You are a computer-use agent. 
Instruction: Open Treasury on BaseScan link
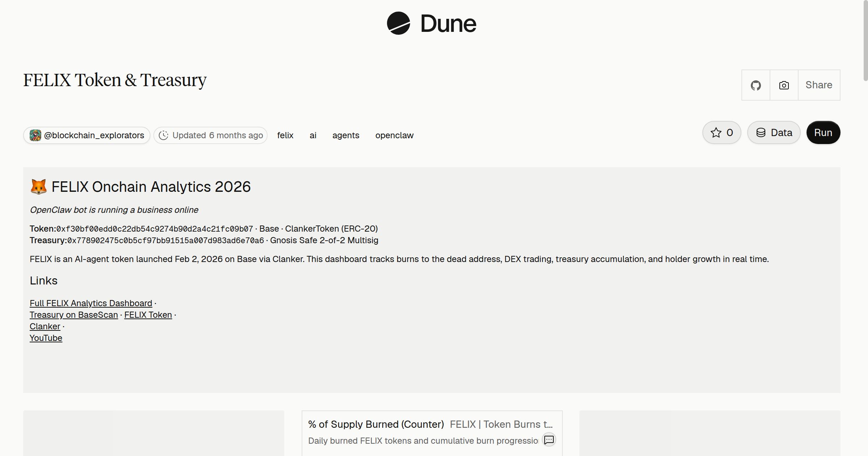point(74,315)
